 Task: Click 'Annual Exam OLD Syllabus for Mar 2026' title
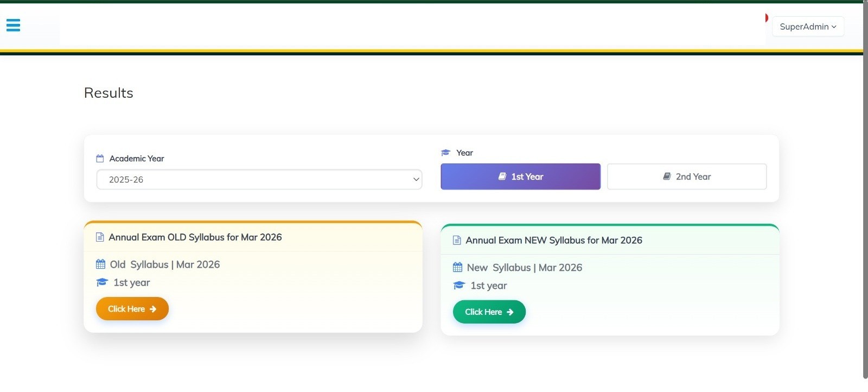click(x=195, y=237)
